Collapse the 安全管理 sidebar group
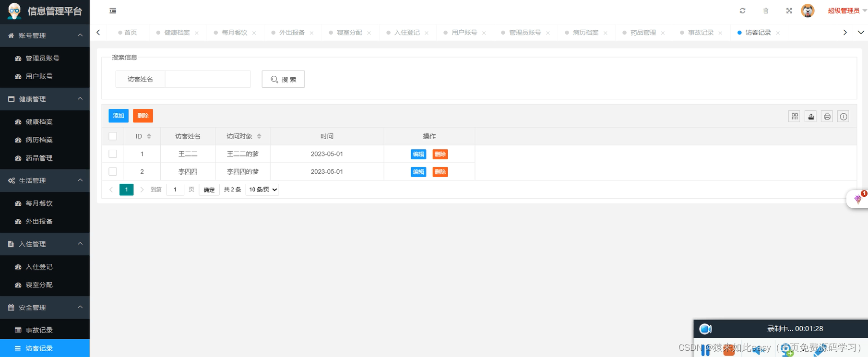The width and height of the screenshot is (868, 357). (x=45, y=307)
